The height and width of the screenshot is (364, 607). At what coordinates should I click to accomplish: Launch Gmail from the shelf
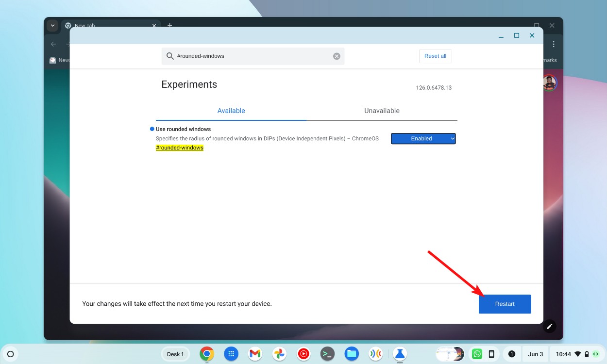255,354
